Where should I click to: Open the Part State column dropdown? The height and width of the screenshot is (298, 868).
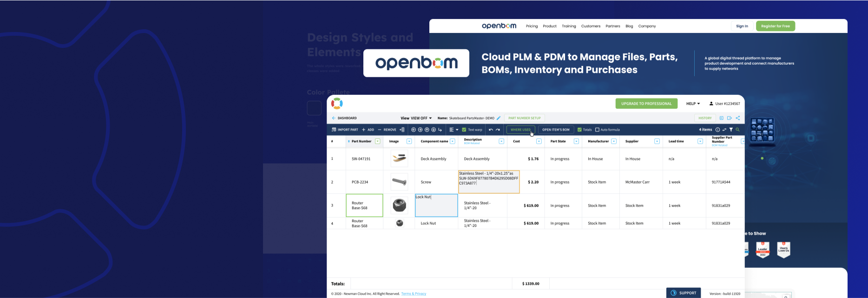[576, 141]
